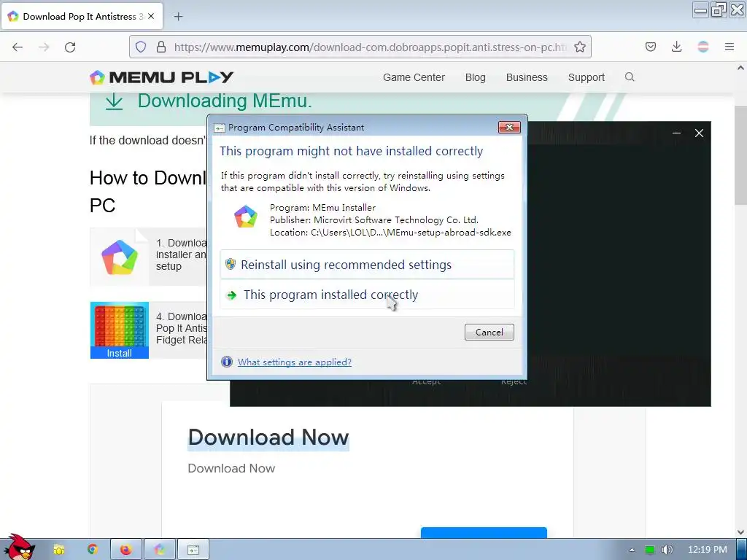
Task: Click the MEmu site search magnifier icon
Action: pos(630,77)
